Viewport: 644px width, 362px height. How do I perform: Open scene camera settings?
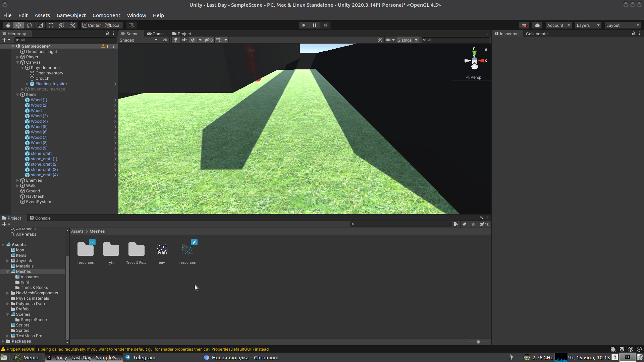tap(390, 40)
